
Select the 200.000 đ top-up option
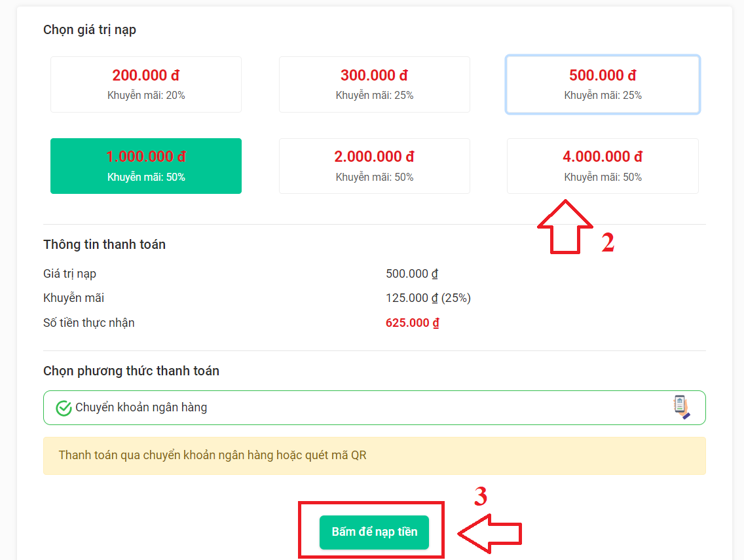point(146,84)
